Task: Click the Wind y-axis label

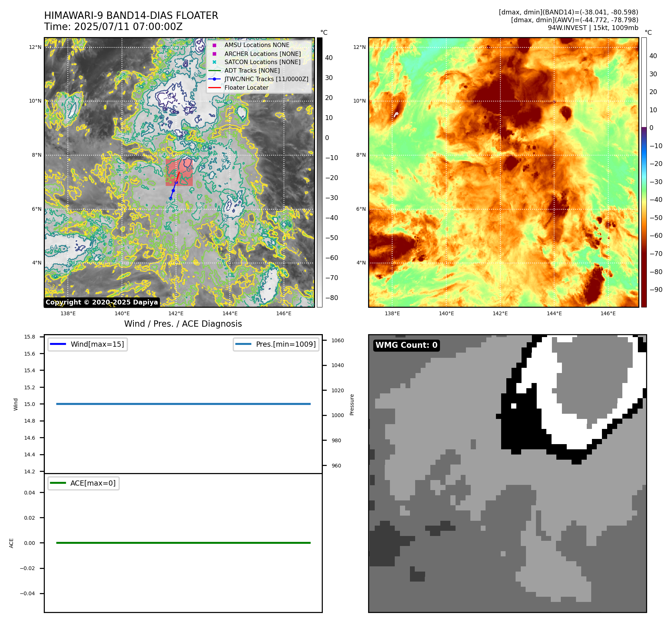Action: coord(16,404)
